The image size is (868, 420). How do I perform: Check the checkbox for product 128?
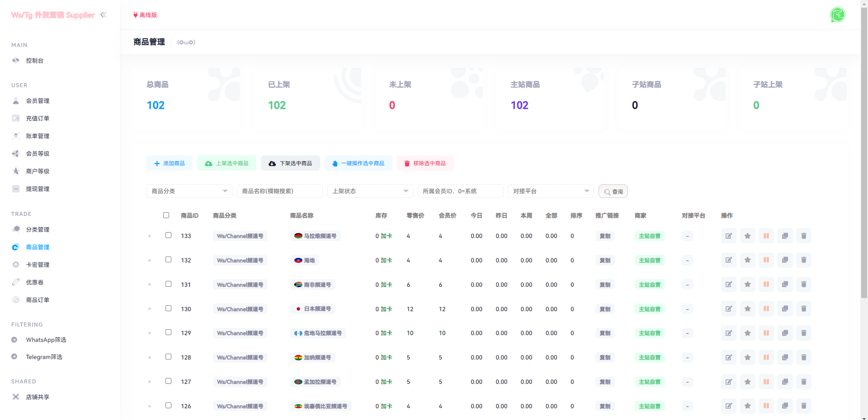pos(168,356)
